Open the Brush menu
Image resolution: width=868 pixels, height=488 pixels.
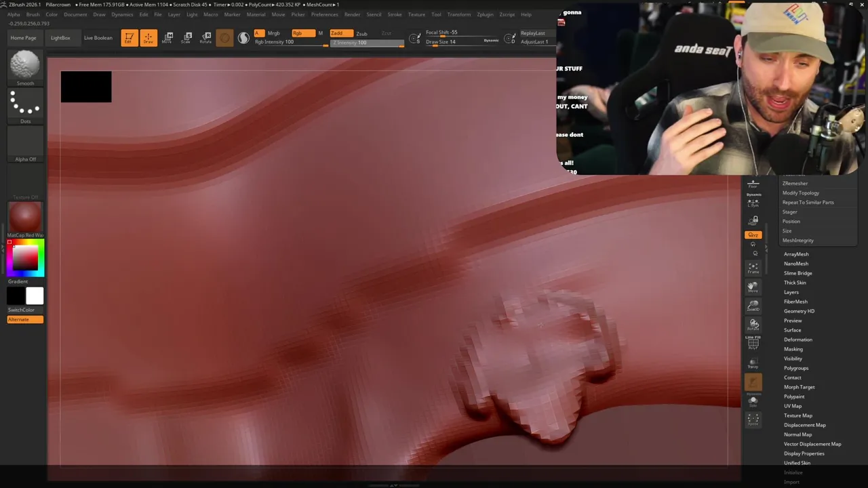pos(33,14)
